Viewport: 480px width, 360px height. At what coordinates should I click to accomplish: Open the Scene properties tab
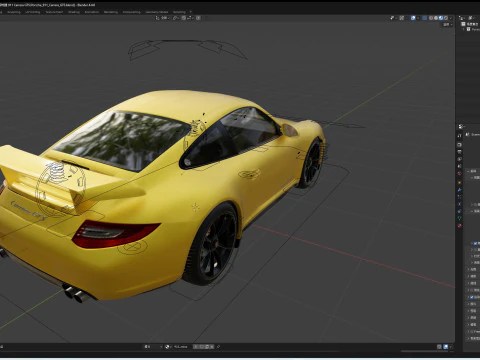point(460,166)
